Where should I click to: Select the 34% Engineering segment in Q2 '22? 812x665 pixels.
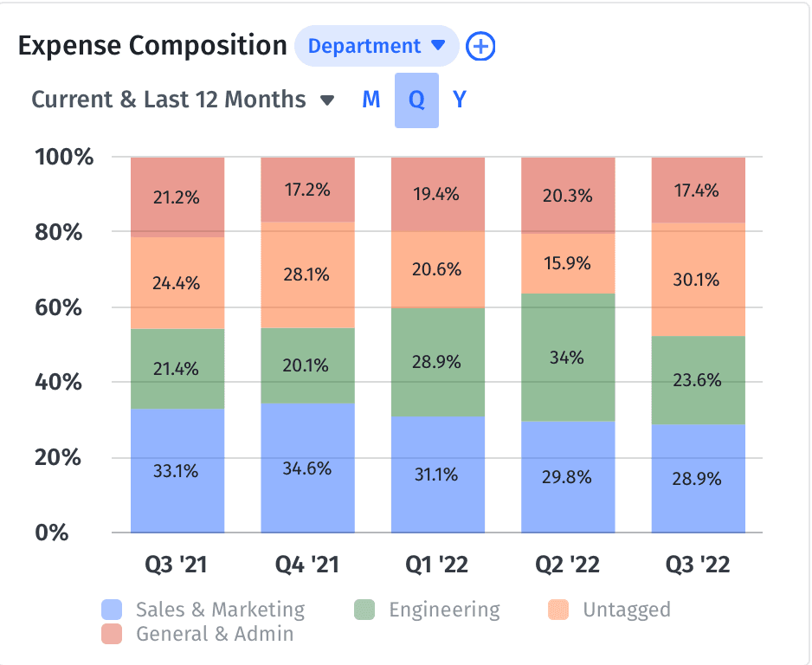coord(567,358)
